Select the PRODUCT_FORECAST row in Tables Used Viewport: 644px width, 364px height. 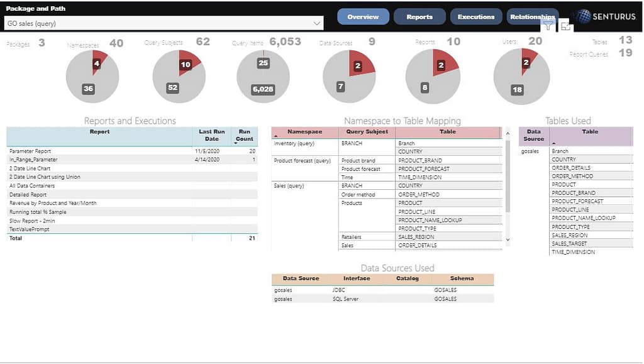tap(577, 201)
